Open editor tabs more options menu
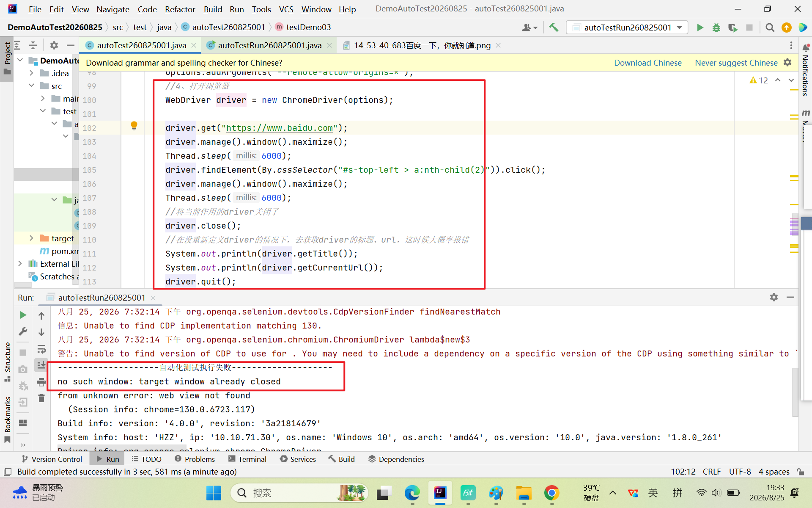The height and width of the screenshot is (508, 812). 791,45
